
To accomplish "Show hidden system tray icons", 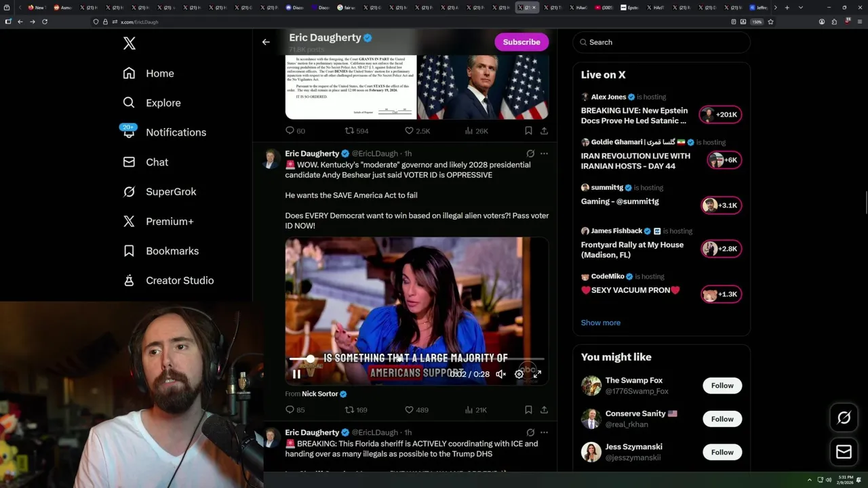I will coord(809,480).
